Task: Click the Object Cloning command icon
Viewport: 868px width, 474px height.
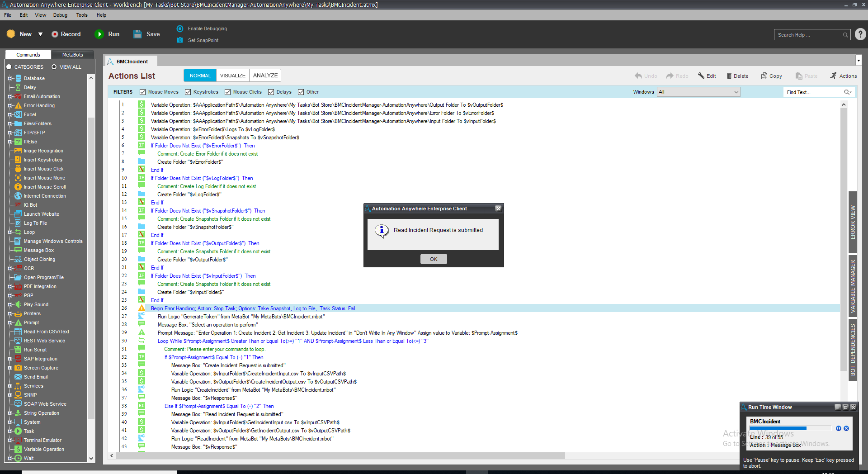Action: tap(18, 259)
